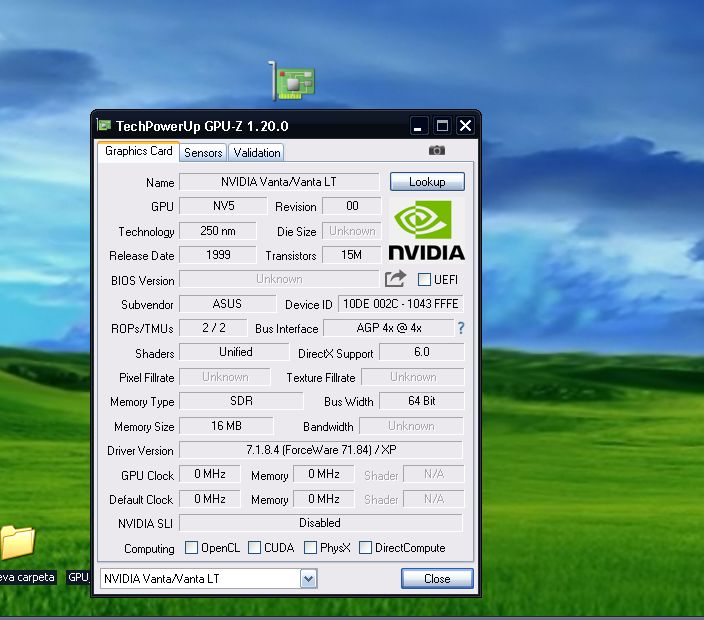
Task: Click the Revision field showing 00
Action: pos(352,206)
